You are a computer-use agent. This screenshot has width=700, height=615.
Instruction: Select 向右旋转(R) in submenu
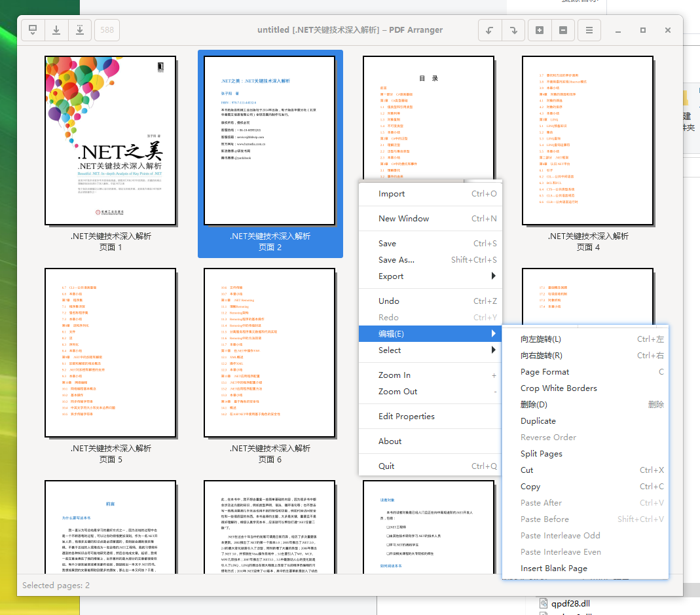pyautogui.click(x=585, y=356)
